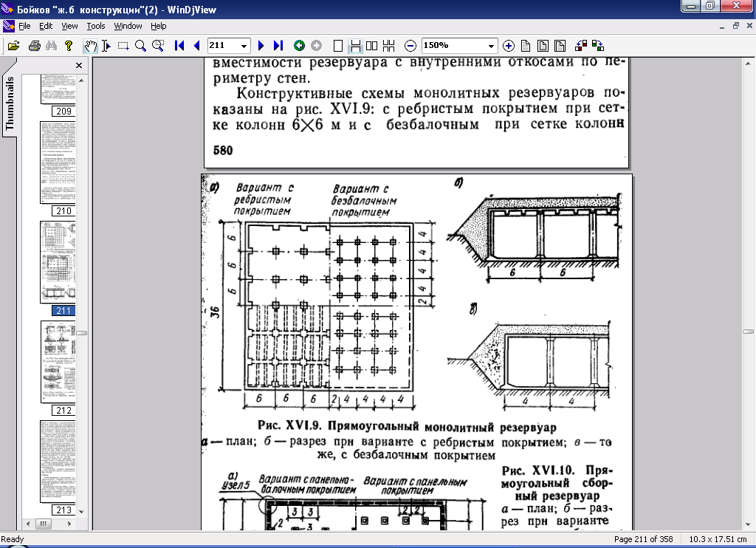The height and width of the screenshot is (548, 756).
Task: Click the Open file folder icon
Action: coord(13,46)
